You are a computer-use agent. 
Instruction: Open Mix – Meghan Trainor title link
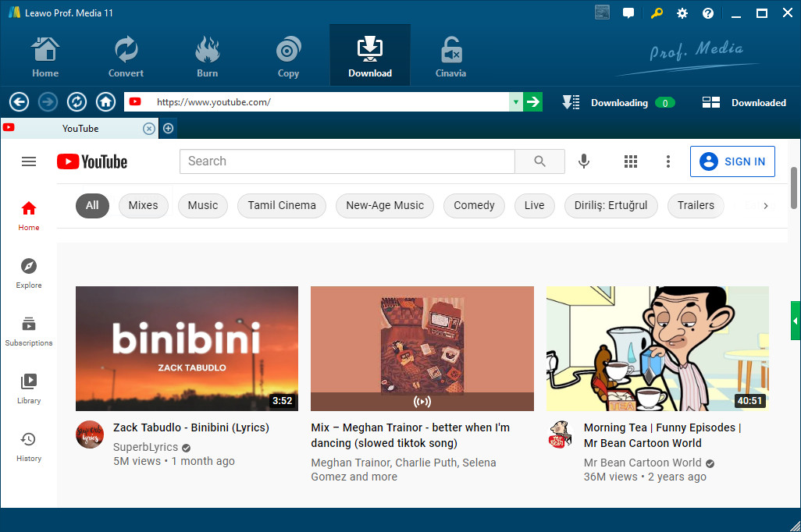410,435
